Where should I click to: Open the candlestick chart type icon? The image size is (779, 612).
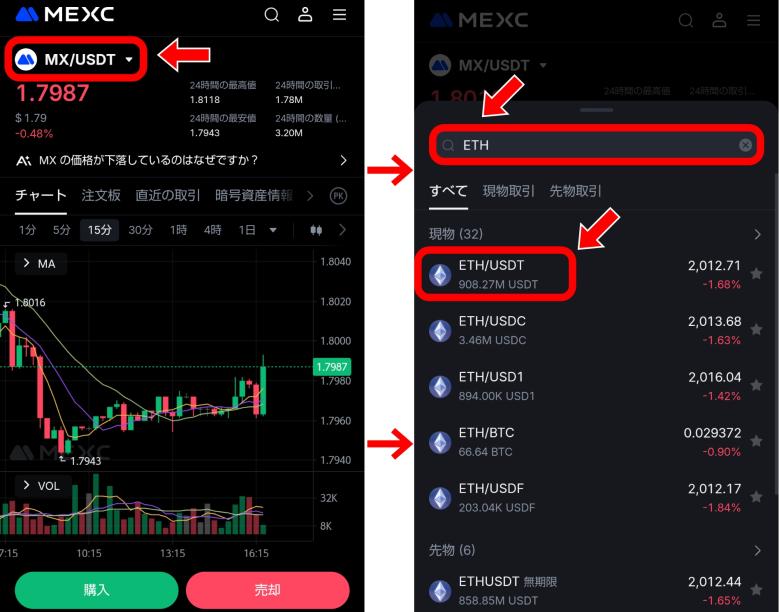[316, 230]
